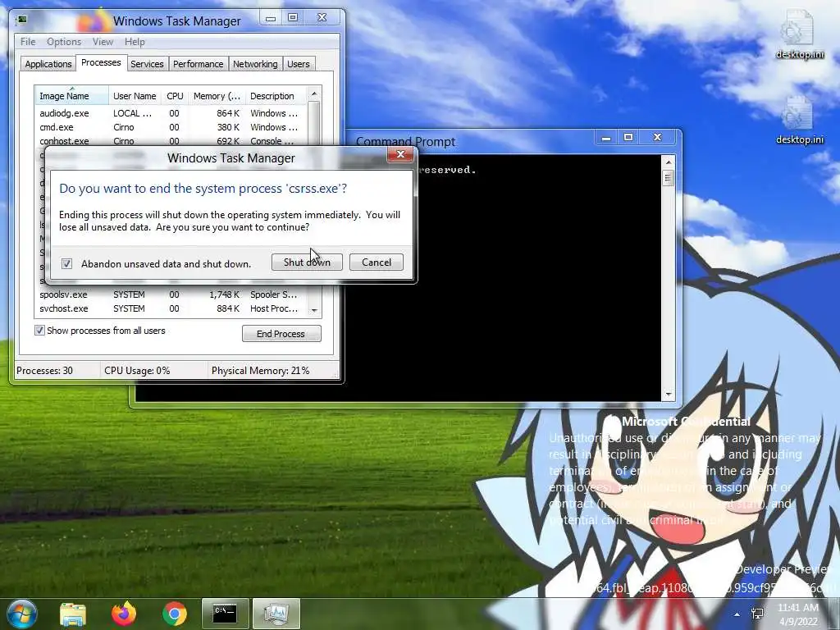This screenshot has height=630, width=840.
Task: Click Spooler S... description of spoolsv.exe
Action: [x=273, y=294]
